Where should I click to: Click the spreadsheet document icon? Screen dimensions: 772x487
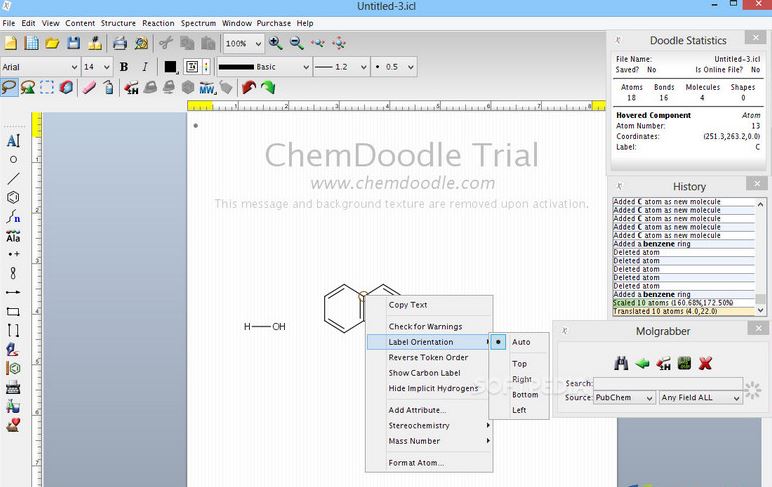32,43
